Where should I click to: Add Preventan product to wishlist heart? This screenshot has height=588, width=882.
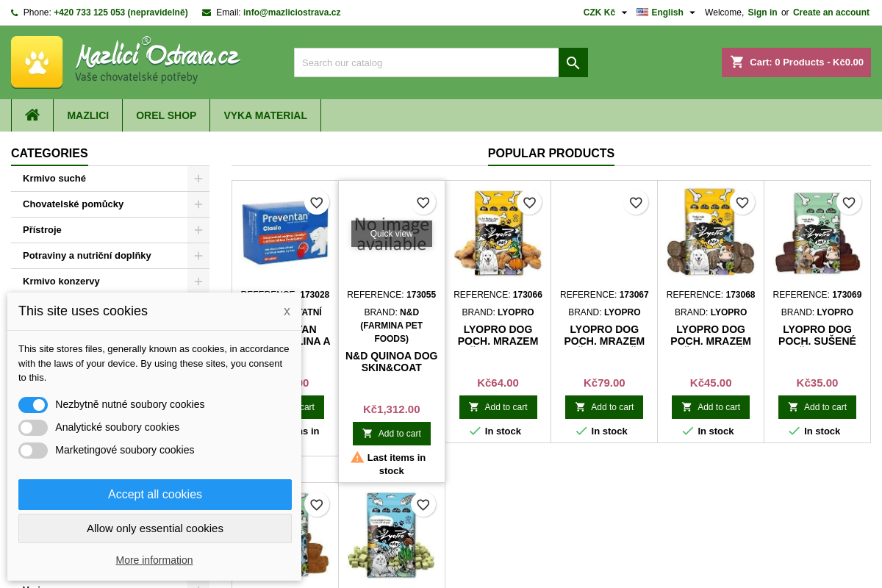(x=316, y=202)
